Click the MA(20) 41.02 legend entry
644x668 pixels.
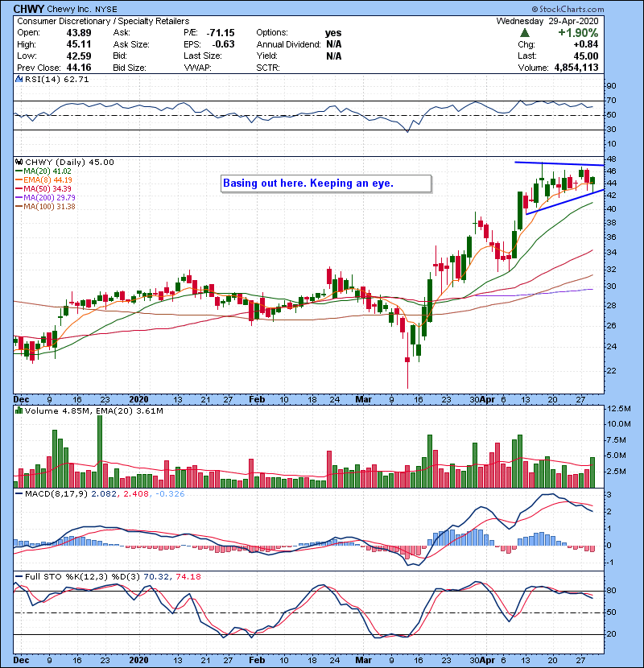pos(47,171)
